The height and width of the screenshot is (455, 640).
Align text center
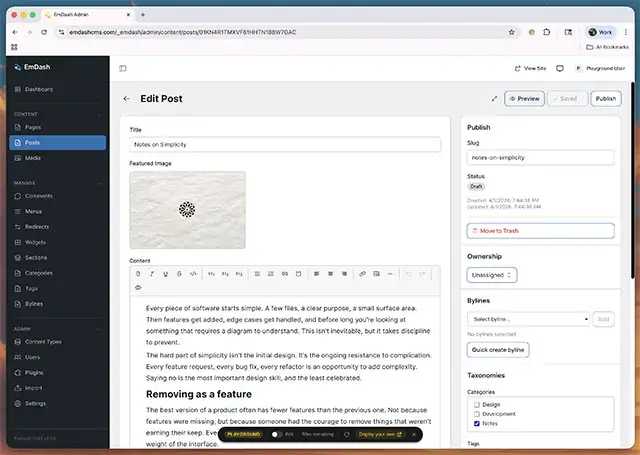tap(331, 274)
